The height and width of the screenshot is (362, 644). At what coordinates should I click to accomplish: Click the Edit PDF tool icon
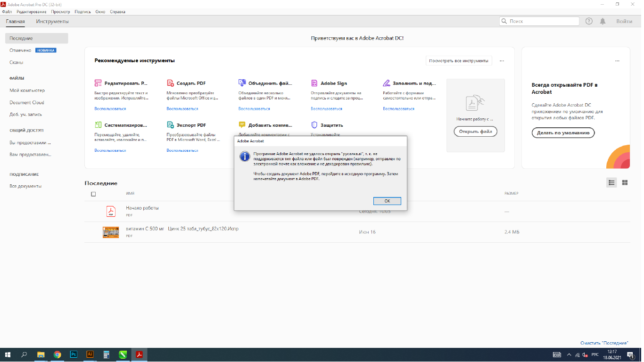coord(98,83)
